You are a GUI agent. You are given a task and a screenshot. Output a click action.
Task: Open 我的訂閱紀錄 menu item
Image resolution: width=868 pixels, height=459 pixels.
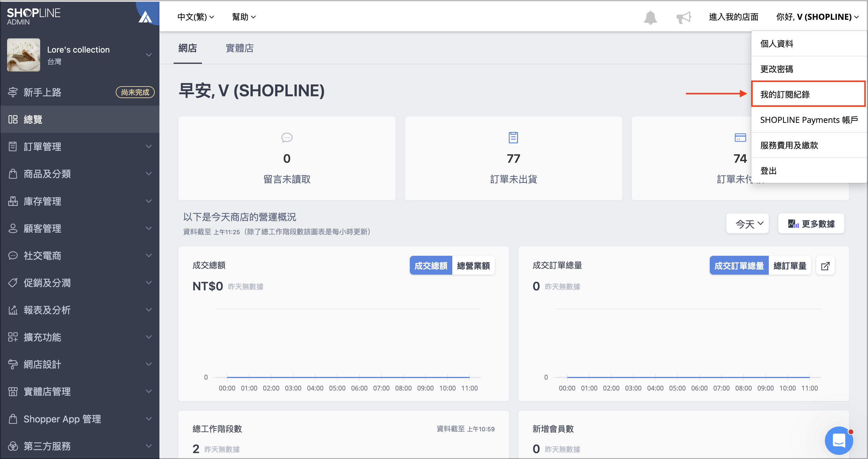tap(809, 94)
